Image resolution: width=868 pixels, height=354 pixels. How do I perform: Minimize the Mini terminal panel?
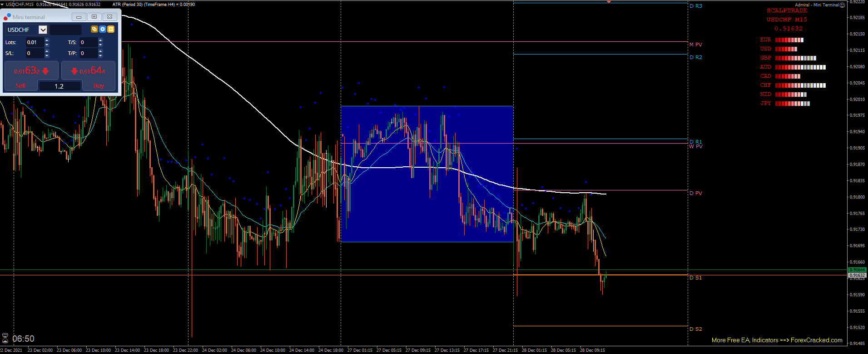click(79, 17)
